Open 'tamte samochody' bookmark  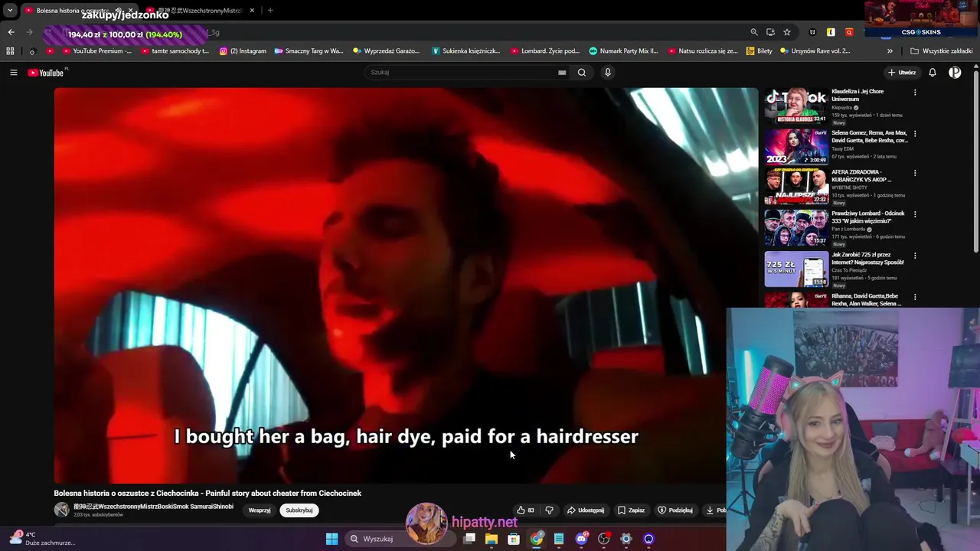tap(175, 51)
